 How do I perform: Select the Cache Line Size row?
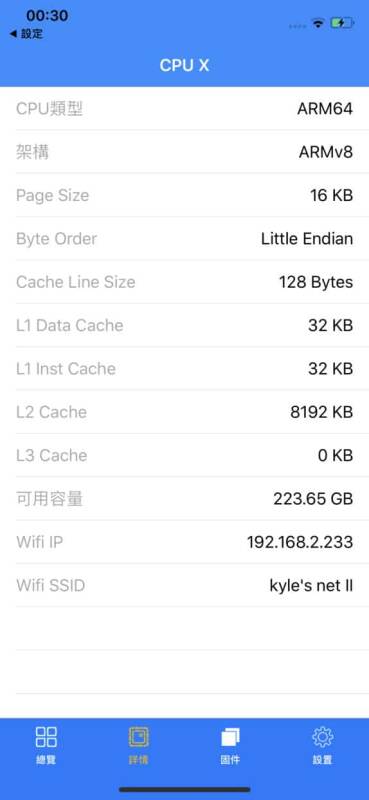pyautogui.click(x=184, y=282)
